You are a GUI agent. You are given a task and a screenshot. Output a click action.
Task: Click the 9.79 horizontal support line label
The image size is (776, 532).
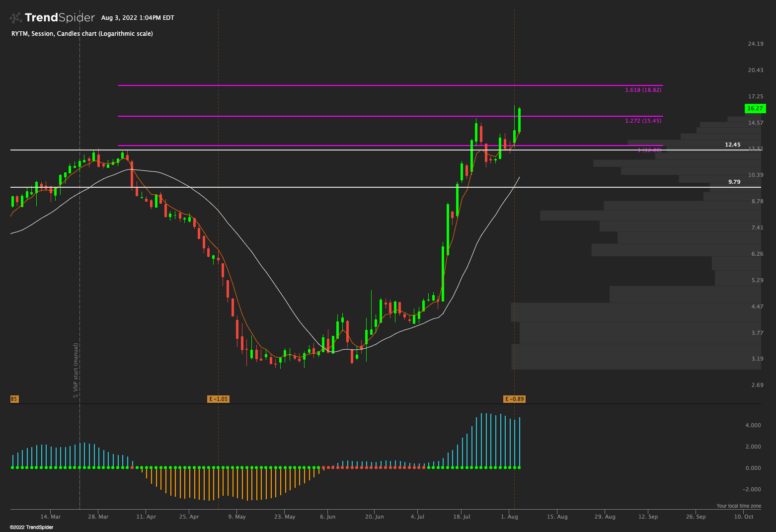pyautogui.click(x=734, y=182)
